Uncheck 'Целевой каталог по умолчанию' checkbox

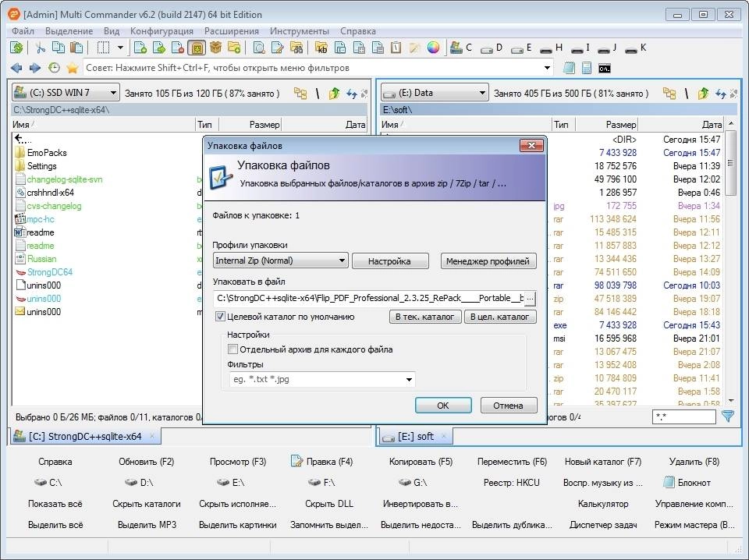pos(220,317)
